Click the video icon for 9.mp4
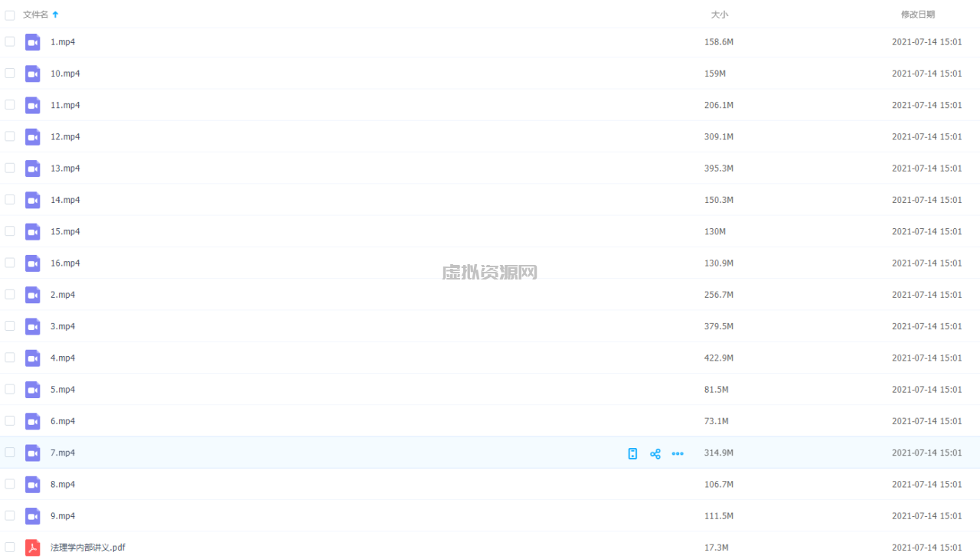Viewport: 980px width, 559px height. pos(32,516)
